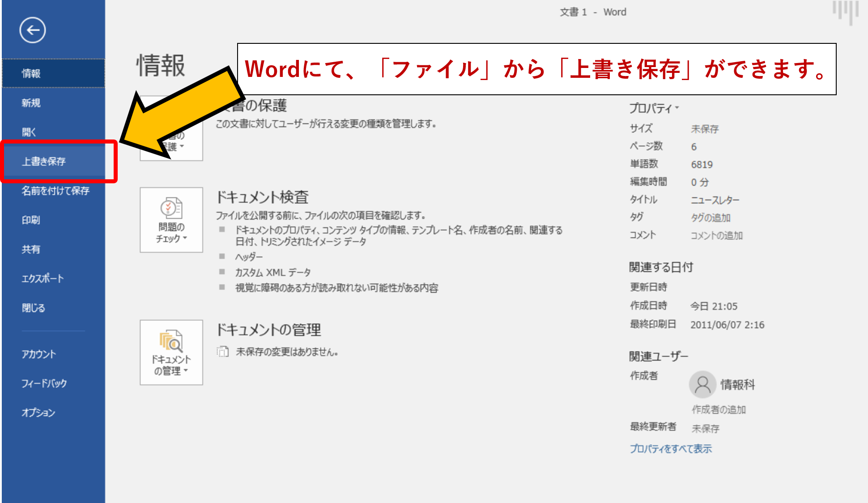868x503 pixels.
Task: Select 情報 in the sidebar
Action: click(53, 73)
